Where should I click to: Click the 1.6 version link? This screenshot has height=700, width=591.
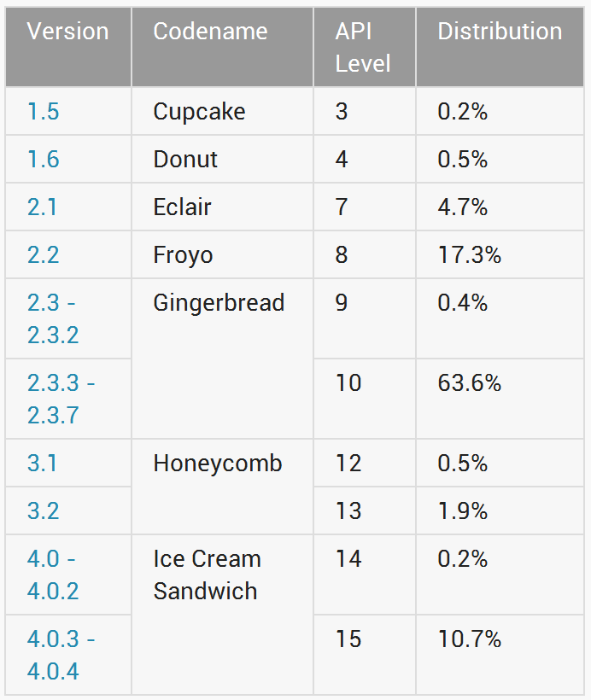[44, 160]
